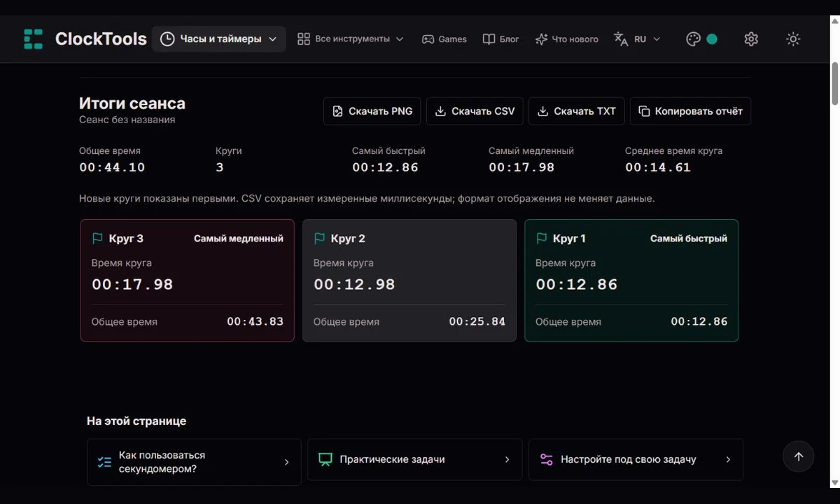Go to the Блог section
Viewport: 840px width, 504px height.
[500, 39]
